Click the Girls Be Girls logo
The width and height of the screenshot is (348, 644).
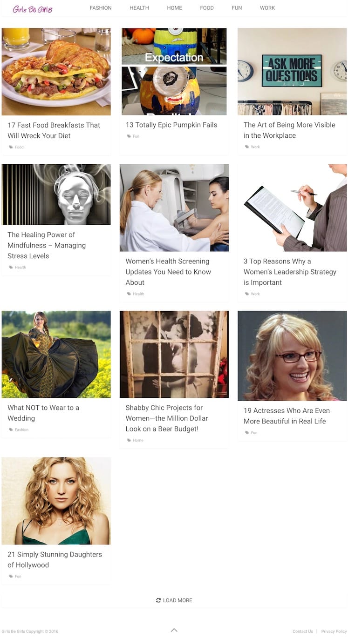coord(33,8)
